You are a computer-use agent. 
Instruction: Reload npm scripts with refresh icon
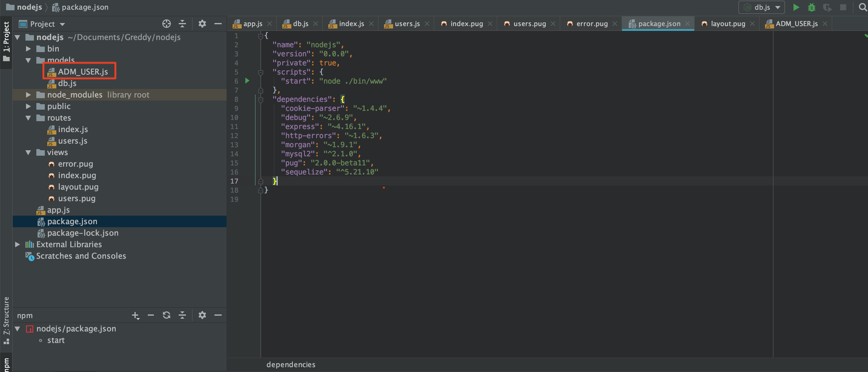pos(167,315)
